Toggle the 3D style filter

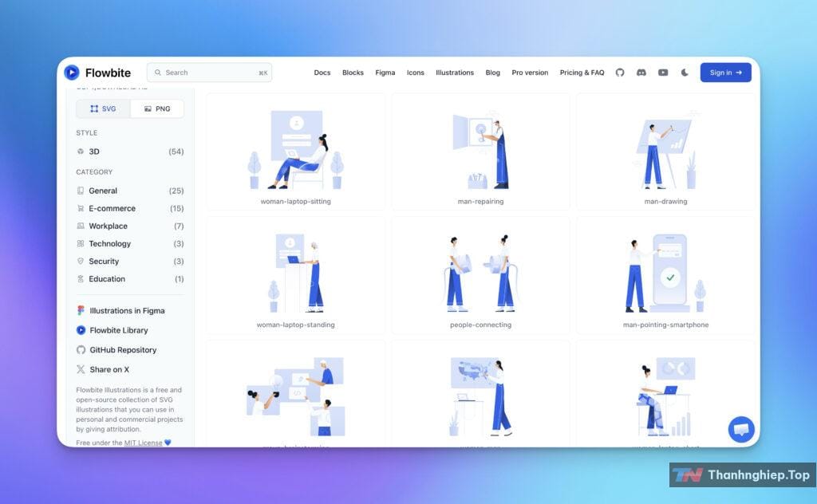[93, 152]
